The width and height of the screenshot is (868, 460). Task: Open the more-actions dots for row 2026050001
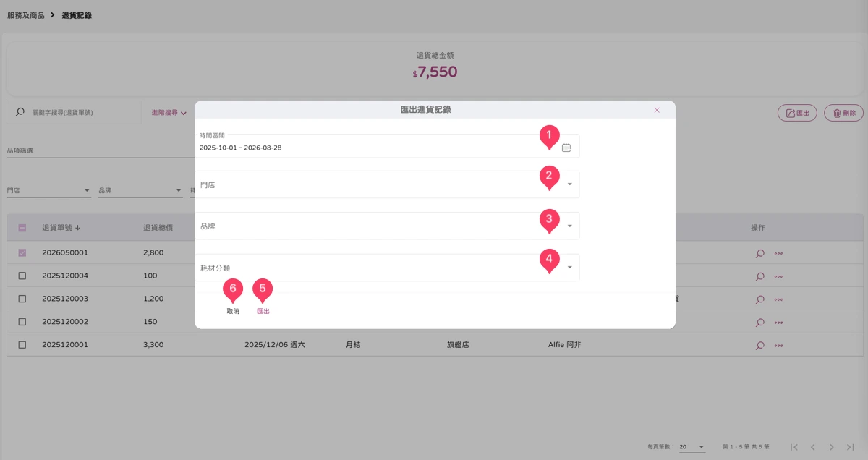pyautogui.click(x=778, y=254)
